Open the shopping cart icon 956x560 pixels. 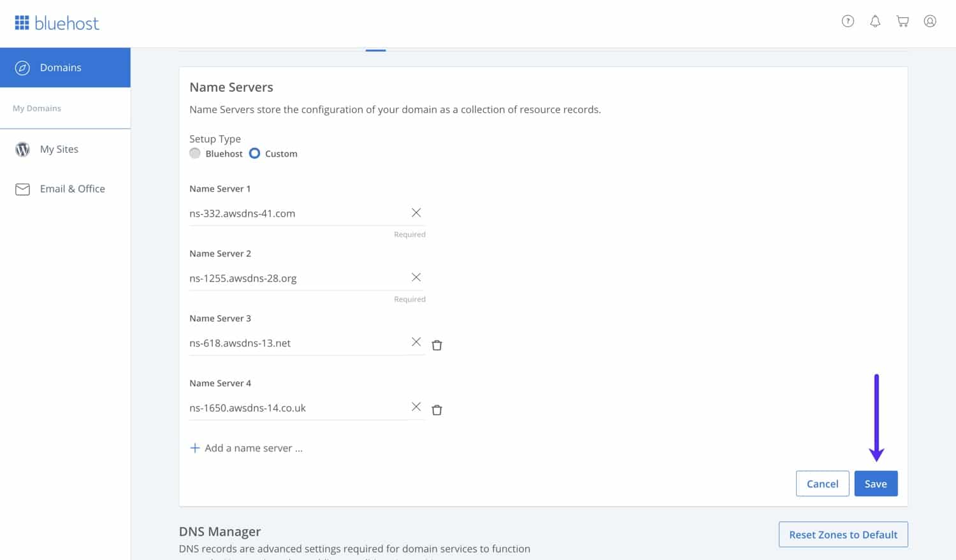click(x=902, y=21)
